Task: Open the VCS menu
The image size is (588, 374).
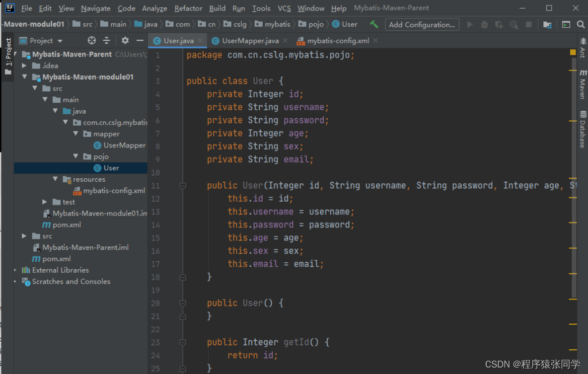Action: click(284, 8)
